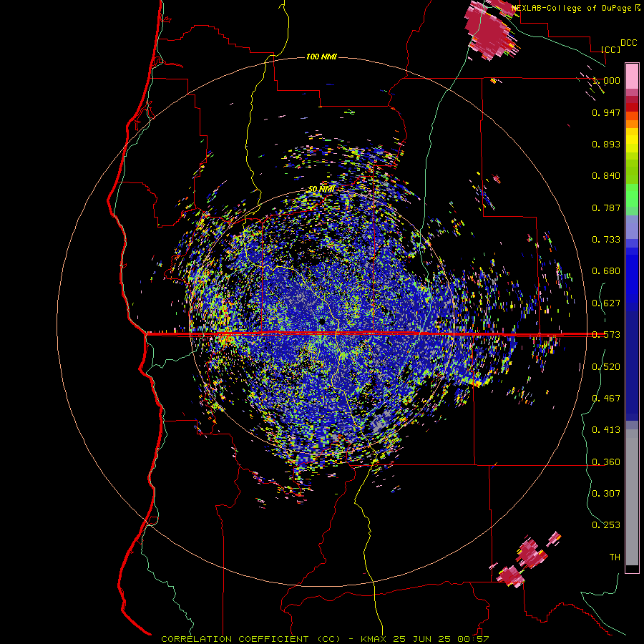Click the large crimson echo near top right

click(x=489, y=33)
